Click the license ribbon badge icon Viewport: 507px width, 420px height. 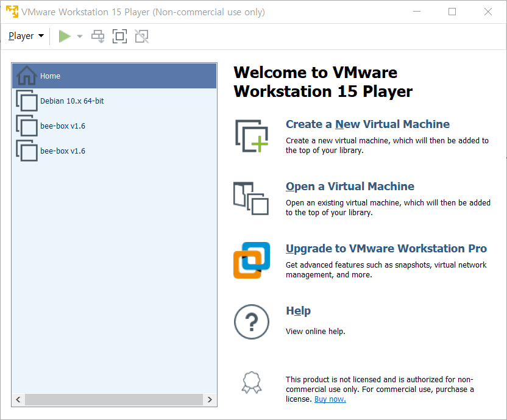[x=252, y=382]
